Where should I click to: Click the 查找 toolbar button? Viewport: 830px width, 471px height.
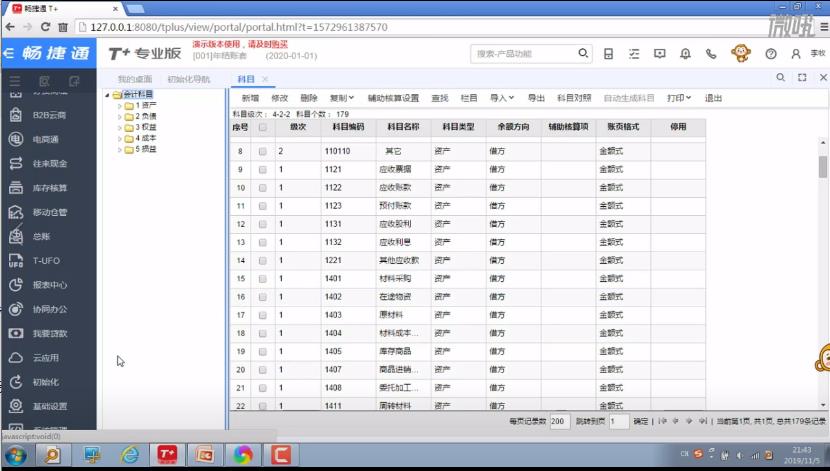[440, 98]
